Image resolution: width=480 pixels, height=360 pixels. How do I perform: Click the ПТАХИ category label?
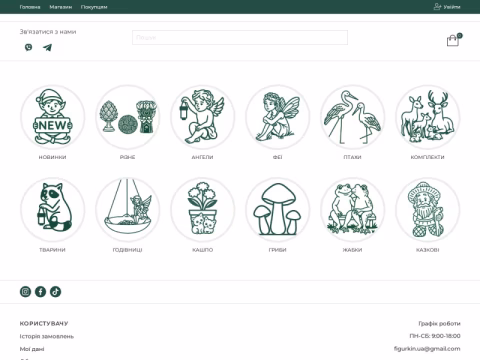coord(352,157)
